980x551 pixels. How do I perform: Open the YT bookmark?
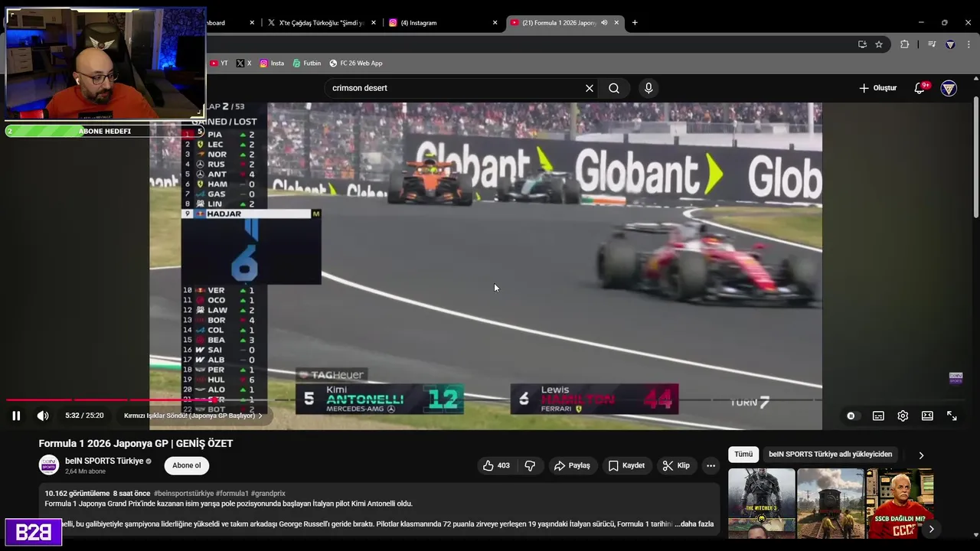tap(219, 64)
